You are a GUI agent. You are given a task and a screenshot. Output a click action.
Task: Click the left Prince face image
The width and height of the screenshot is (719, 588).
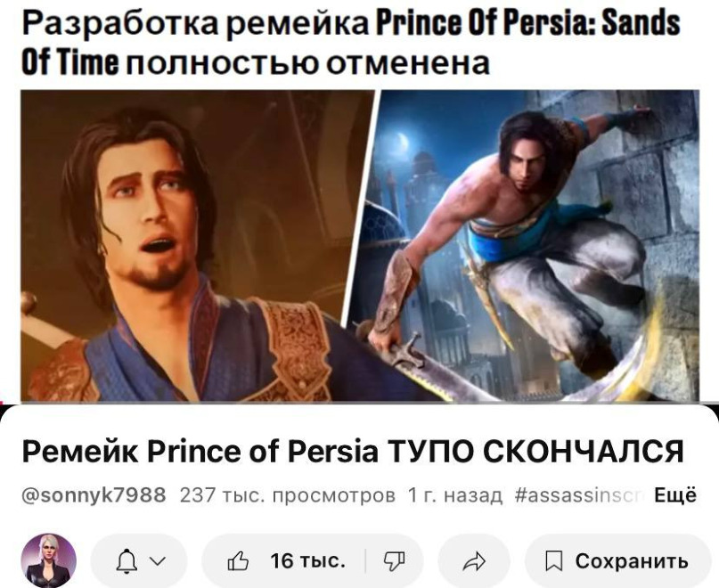[x=196, y=245]
